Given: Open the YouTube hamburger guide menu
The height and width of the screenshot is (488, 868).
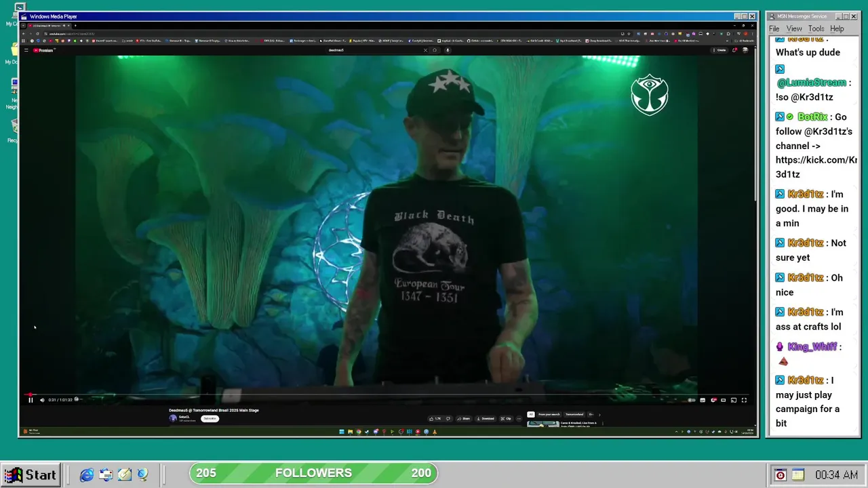Looking at the screenshot, I should tap(26, 50).
